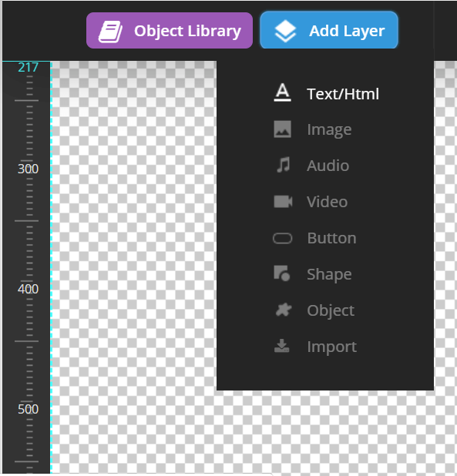Screen dimensions: 457x476
Task: Click the Text/Html underlined A icon
Action: tap(282, 92)
